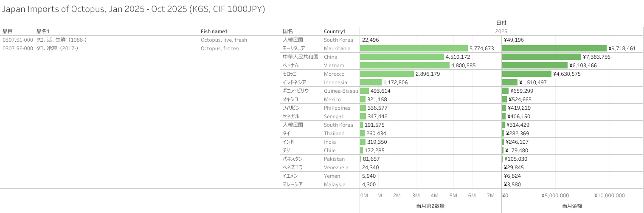The width and height of the screenshot is (644, 213).
Task: Select Morocco's import value bar
Action: [526, 74]
